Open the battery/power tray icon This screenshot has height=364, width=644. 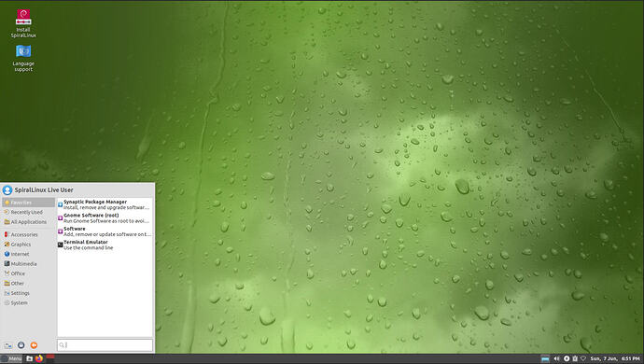(575, 359)
